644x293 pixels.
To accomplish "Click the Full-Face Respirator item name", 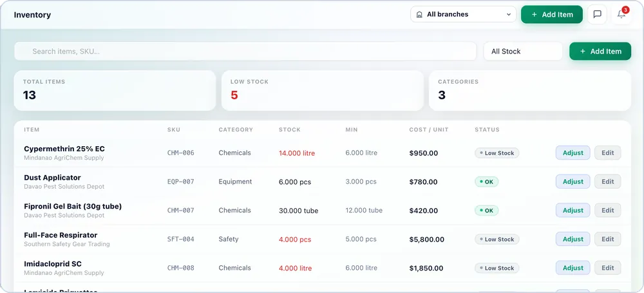I will pos(61,235).
